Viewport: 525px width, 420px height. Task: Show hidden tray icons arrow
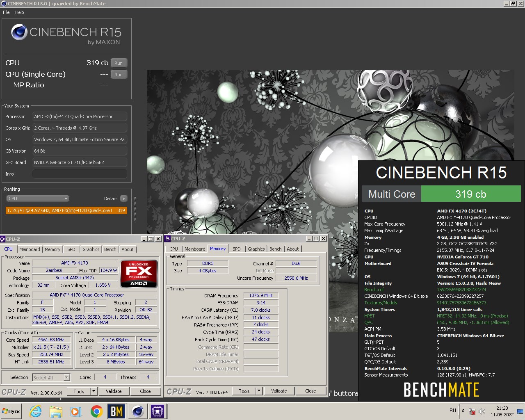pyautogui.click(x=463, y=411)
